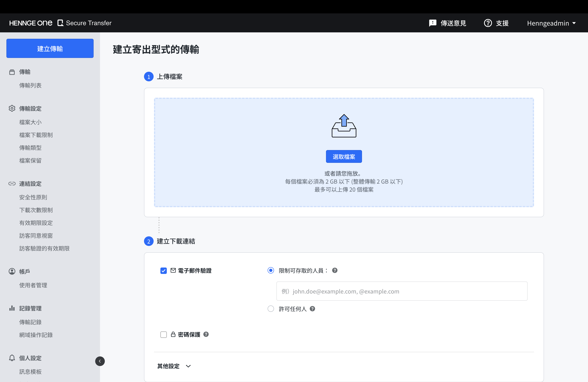The image size is (588, 382).
Task: Click the help icon beside 限制可存取的人員
Action: pos(335,270)
